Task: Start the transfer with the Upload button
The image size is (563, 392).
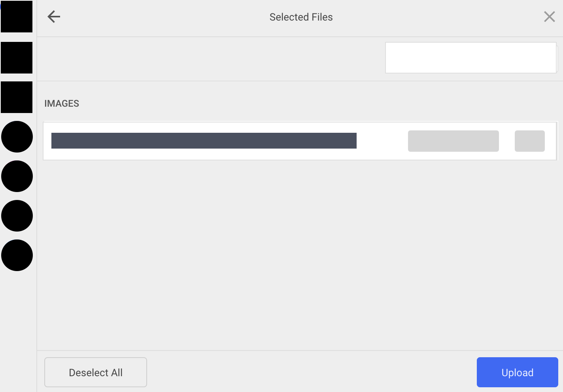Action: pyautogui.click(x=518, y=372)
